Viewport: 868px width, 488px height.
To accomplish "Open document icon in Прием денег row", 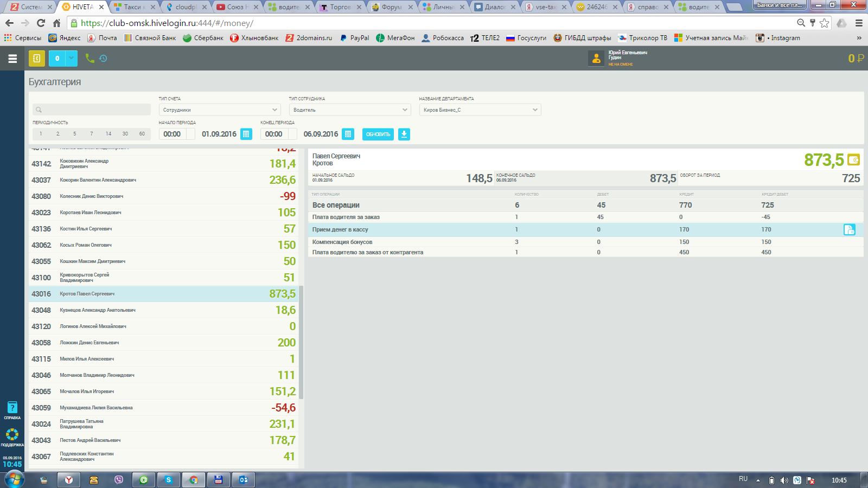I will click(849, 229).
